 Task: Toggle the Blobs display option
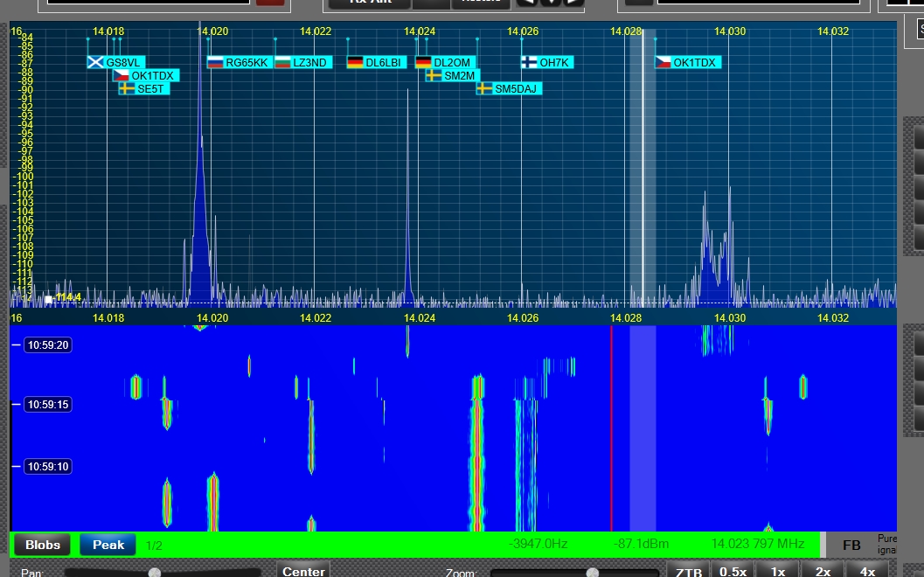[43, 545]
